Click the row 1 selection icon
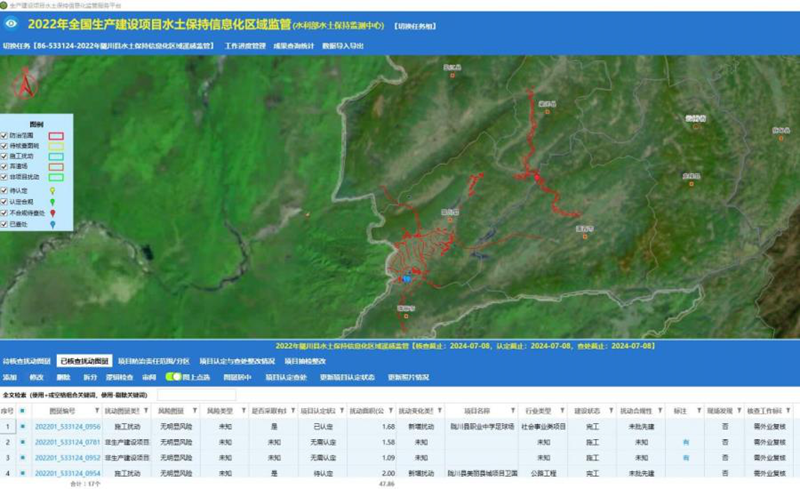Image resolution: width=800 pixels, height=489 pixels. (22, 427)
